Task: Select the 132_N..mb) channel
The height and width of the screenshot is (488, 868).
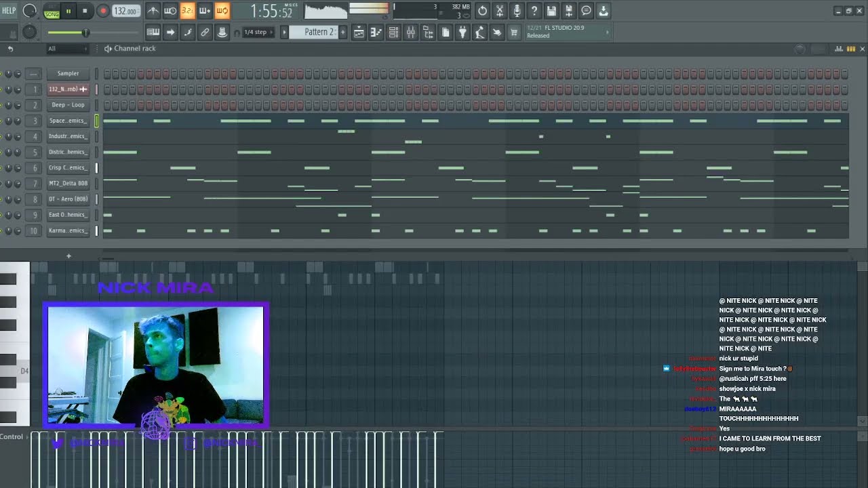Action: [x=68, y=89]
